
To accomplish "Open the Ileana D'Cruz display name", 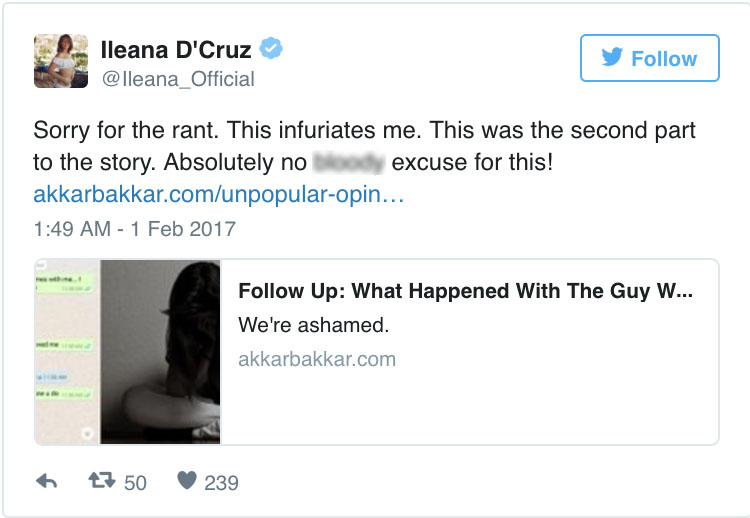I will pos(177,49).
